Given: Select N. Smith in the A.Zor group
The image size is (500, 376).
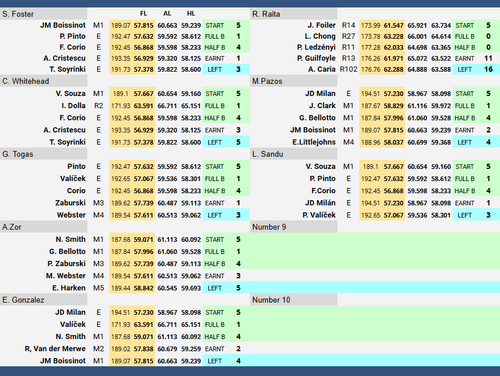Looking at the screenshot, I should point(70,239).
